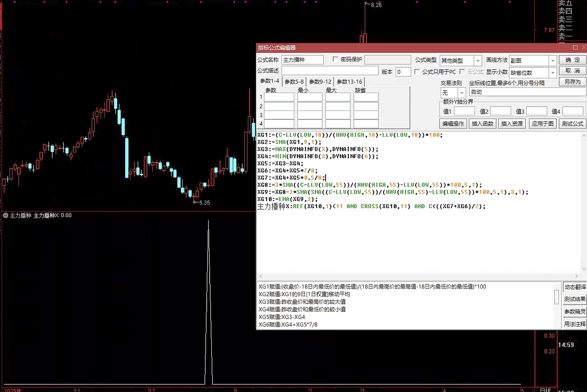Open the 交易法则 dropdown
This screenshot has height=392, width=587.
pyautogui.click(x=461, y=93)
